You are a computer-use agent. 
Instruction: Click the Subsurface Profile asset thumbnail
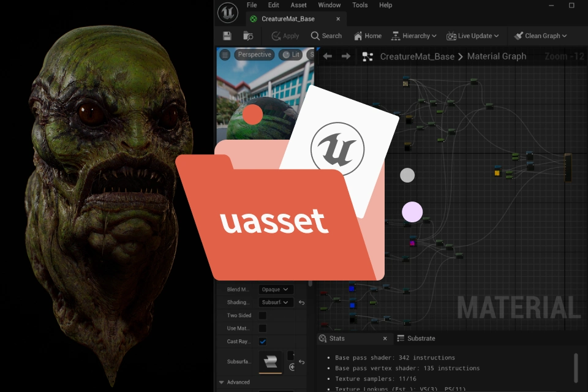pyautogui.click(x=270, y=362)
